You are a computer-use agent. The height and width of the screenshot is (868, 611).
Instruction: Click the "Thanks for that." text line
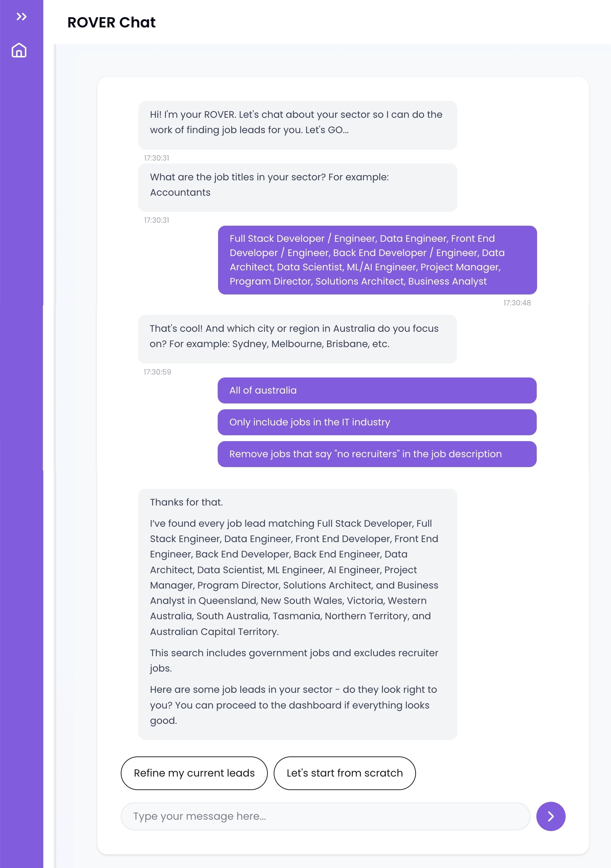click(x=186, y=502)
